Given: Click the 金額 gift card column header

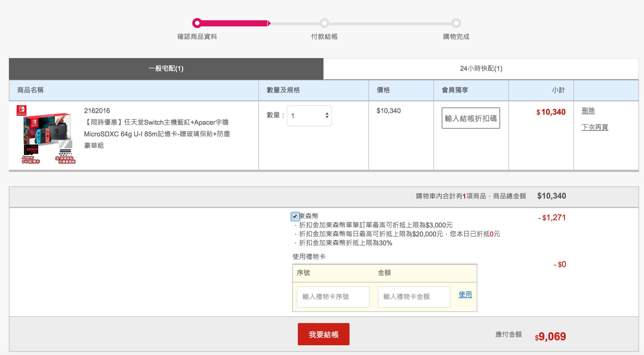Looking at the screenshot, I should click(x=384, y=273).
